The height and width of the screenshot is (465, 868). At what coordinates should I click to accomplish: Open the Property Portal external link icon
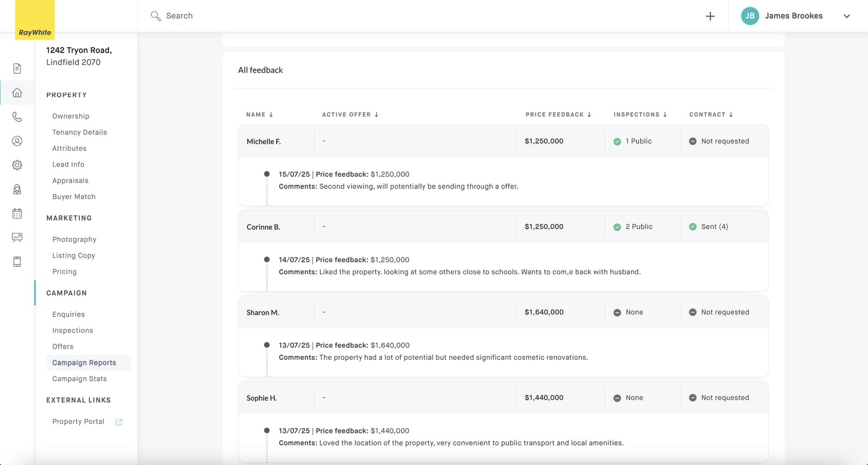pos(119,422)
